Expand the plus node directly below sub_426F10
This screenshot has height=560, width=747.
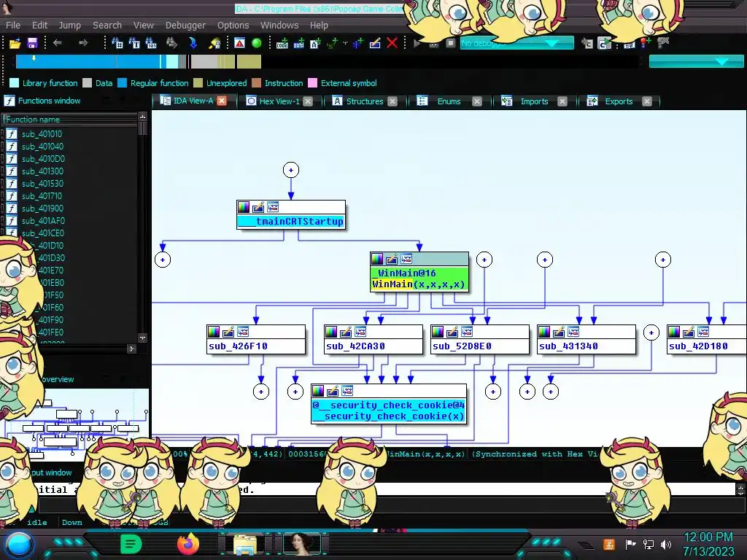(261, 392)
